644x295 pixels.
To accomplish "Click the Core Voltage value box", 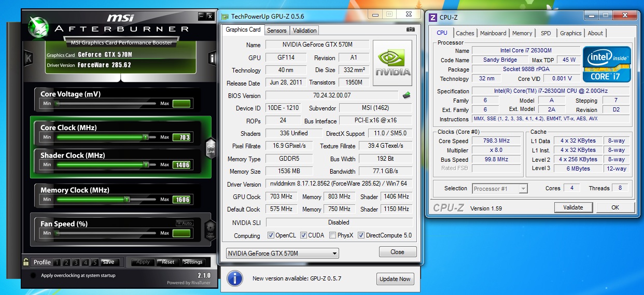I will pyautogui.click(x=181, y=104).
